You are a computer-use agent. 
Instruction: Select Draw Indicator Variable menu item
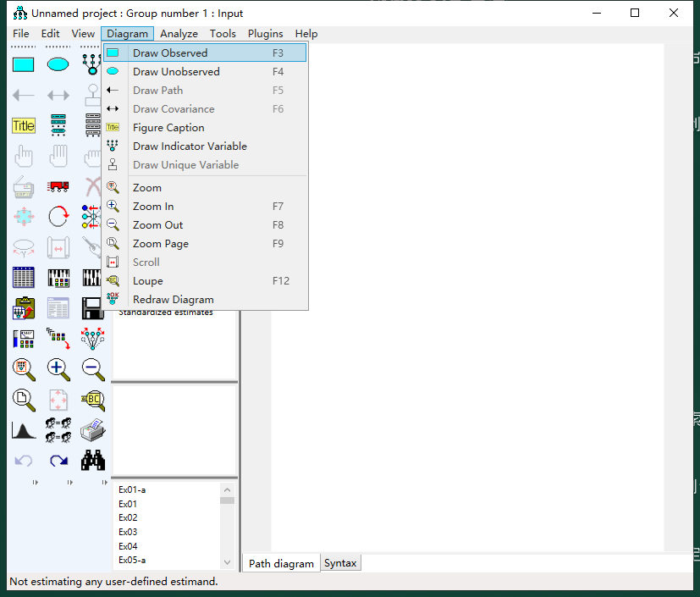pos(205,146)
